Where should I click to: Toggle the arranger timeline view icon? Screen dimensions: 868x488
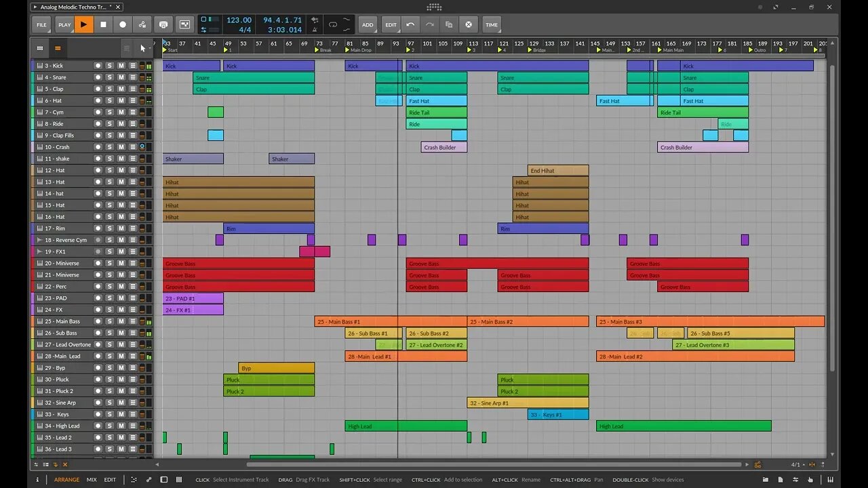(58, 48)
